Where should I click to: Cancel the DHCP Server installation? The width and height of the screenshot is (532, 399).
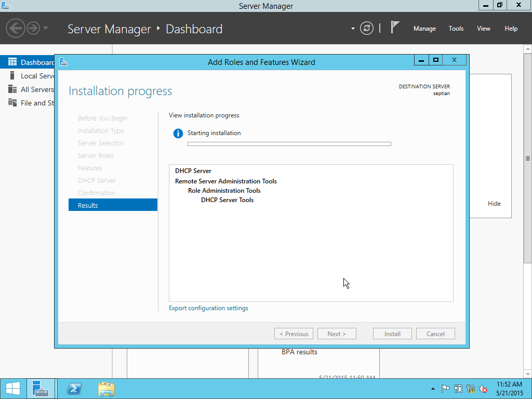pos(435,333)
